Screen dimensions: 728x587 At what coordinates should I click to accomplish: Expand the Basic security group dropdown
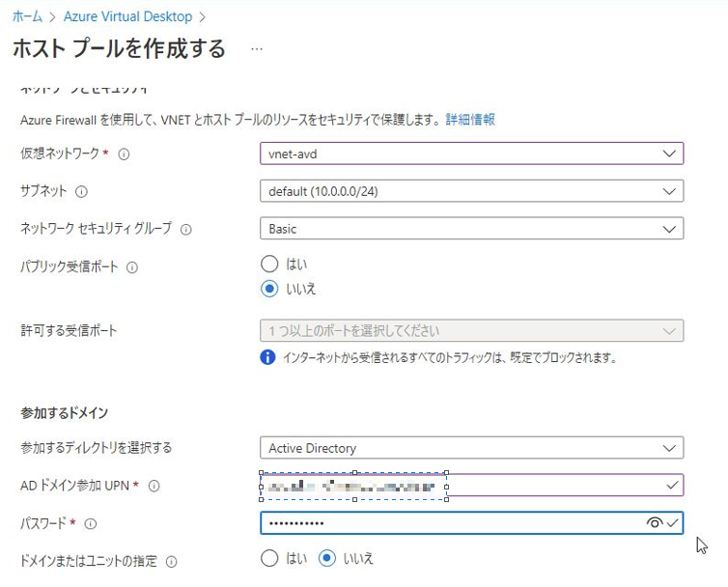[x=472, y=229]
